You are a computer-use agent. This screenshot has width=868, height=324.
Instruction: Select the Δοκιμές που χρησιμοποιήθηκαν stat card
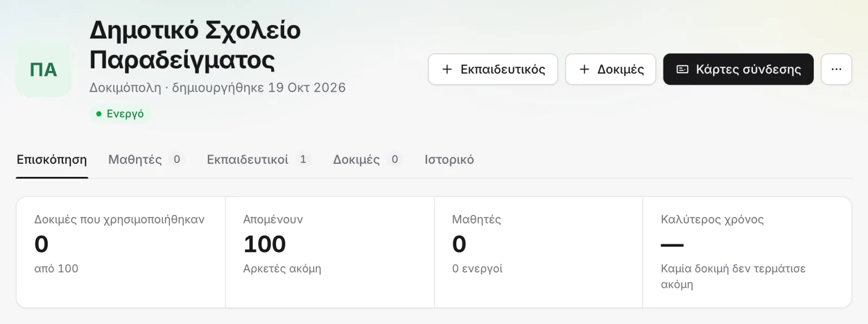(x=121, y=252)
